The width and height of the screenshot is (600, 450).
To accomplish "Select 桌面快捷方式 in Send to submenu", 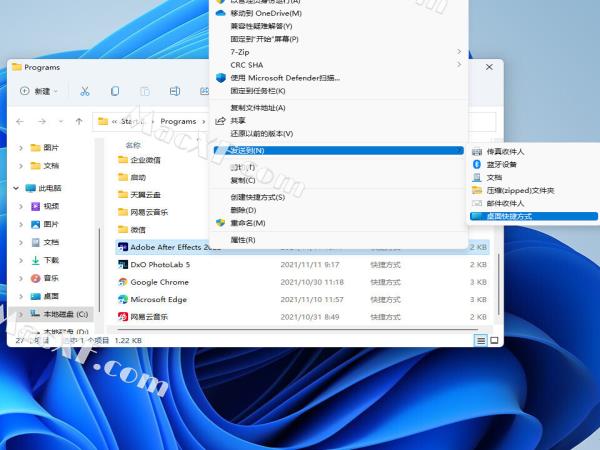I will 508,216.
